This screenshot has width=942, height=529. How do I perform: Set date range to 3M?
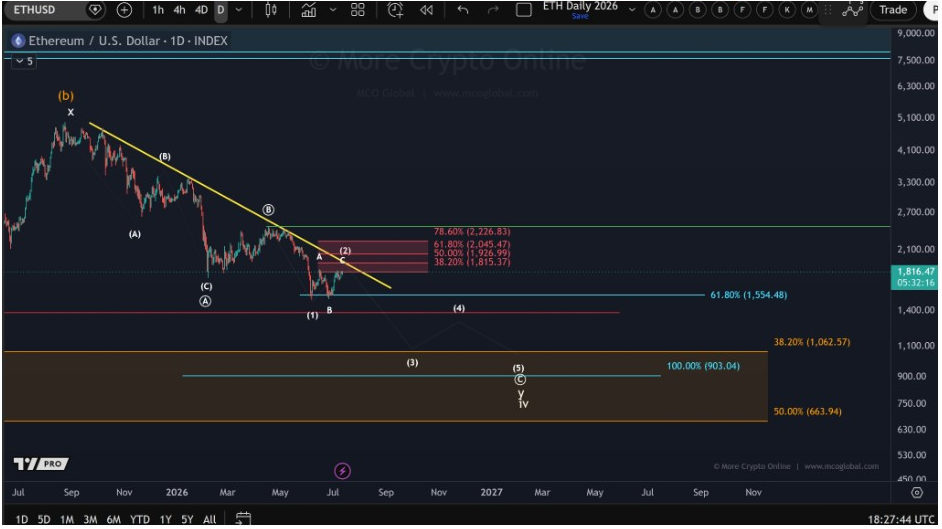point(90,519)
